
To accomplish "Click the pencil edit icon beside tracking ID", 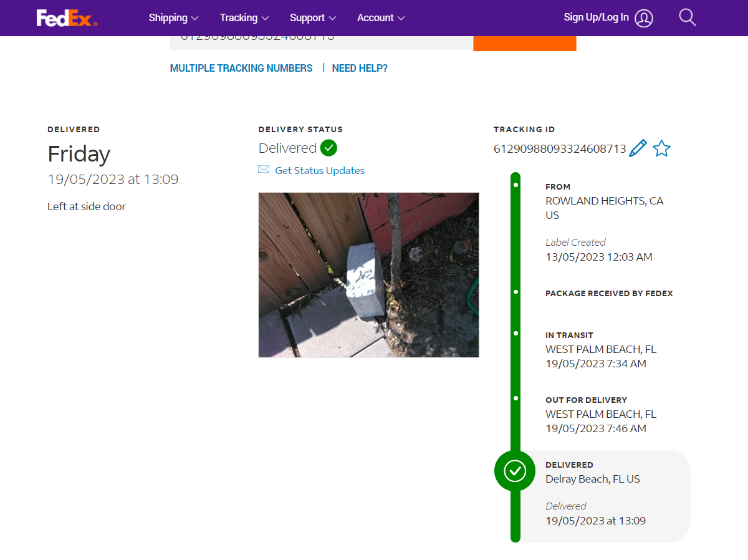I will [x=638, y=148].
